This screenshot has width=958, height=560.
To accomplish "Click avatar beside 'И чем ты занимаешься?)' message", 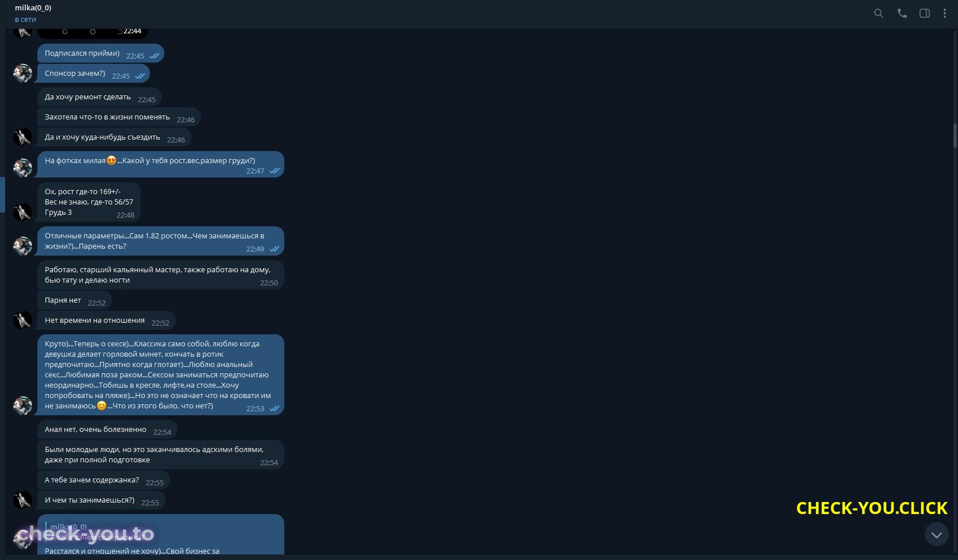I will pos(22,500).
